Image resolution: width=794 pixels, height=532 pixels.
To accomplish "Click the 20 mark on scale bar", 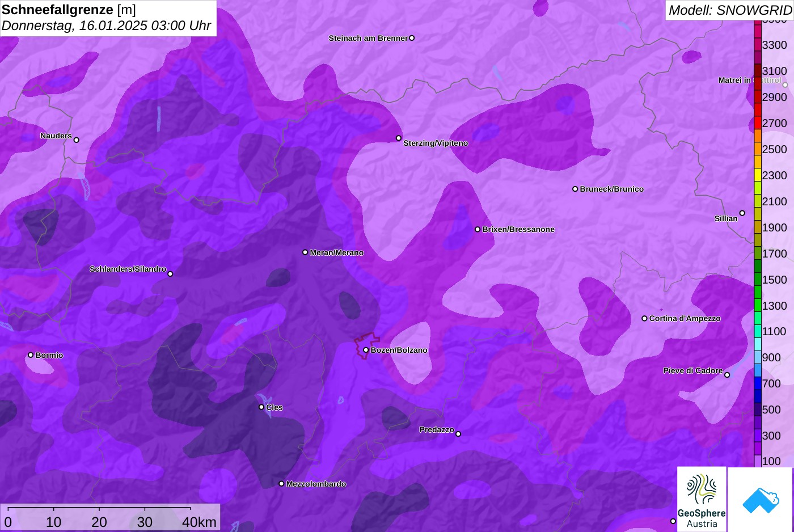I will 99,522.
